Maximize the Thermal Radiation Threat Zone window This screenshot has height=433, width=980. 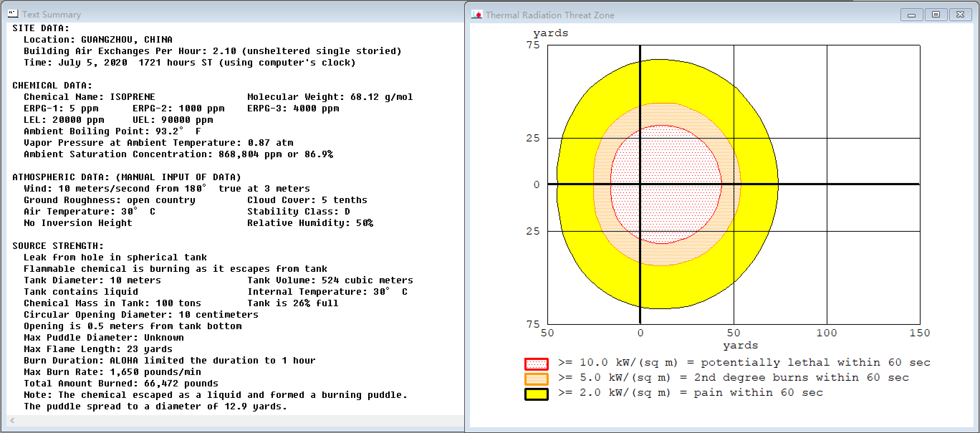point(936,15)
